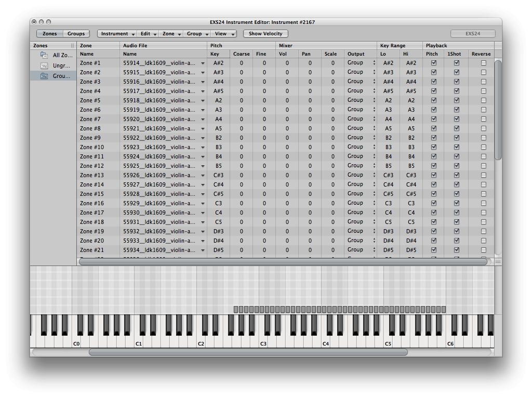Switch to the Zones view tab
532x398 pixels.
[49, 34]
